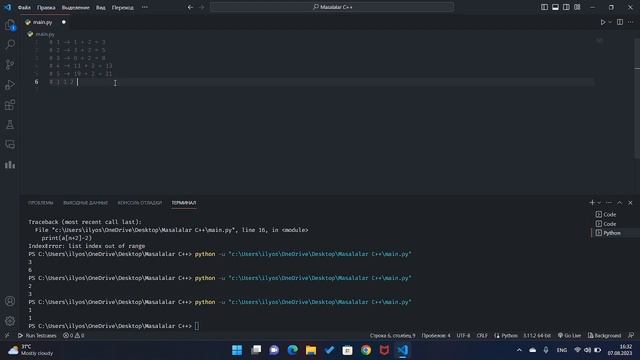Open the Testing flask view
The width and height of the screenshot is (640, 360).
coord(10,125)
